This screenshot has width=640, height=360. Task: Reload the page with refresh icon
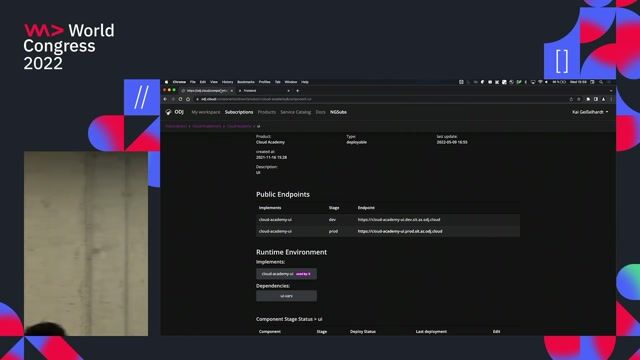click(x=180, y=99)
